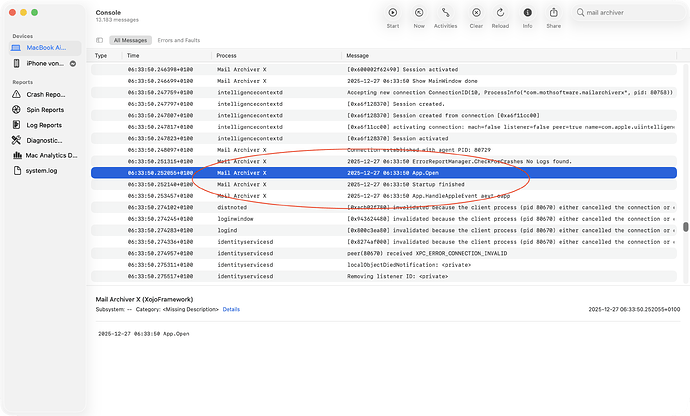This screenshot has height=416, width=690.
Task: Click the Log Reports document icon
Action: click(x=16, y=125)
